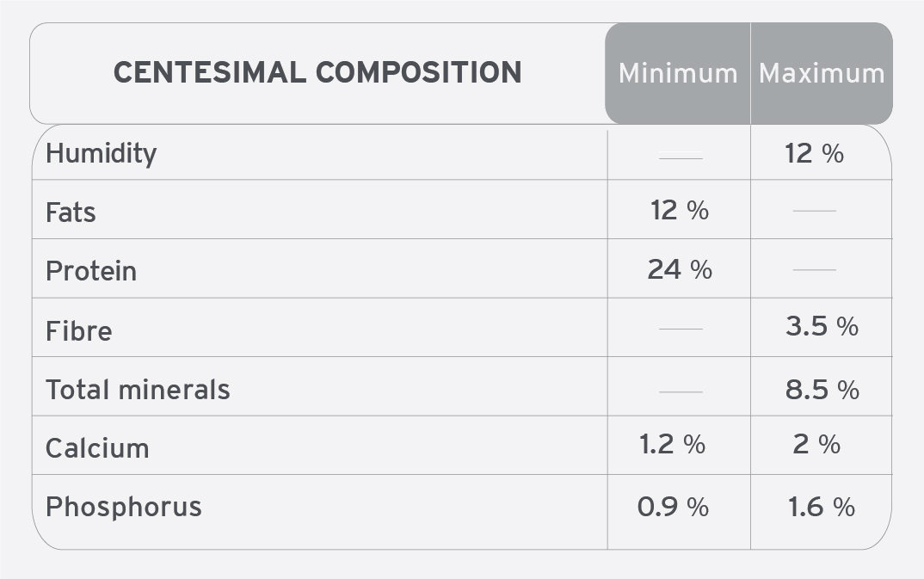Select the Calcium maximum 2 % value
Screen dimensions: 924x579
(816, 444)
